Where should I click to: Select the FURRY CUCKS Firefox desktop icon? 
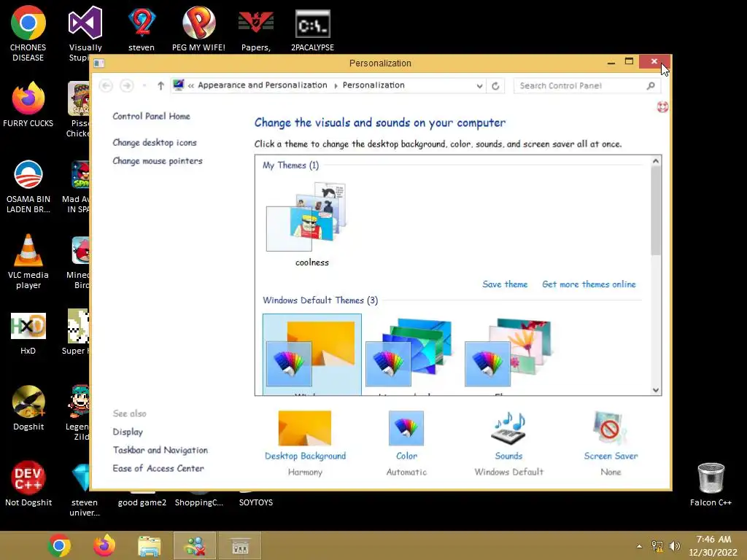point(28,105)
